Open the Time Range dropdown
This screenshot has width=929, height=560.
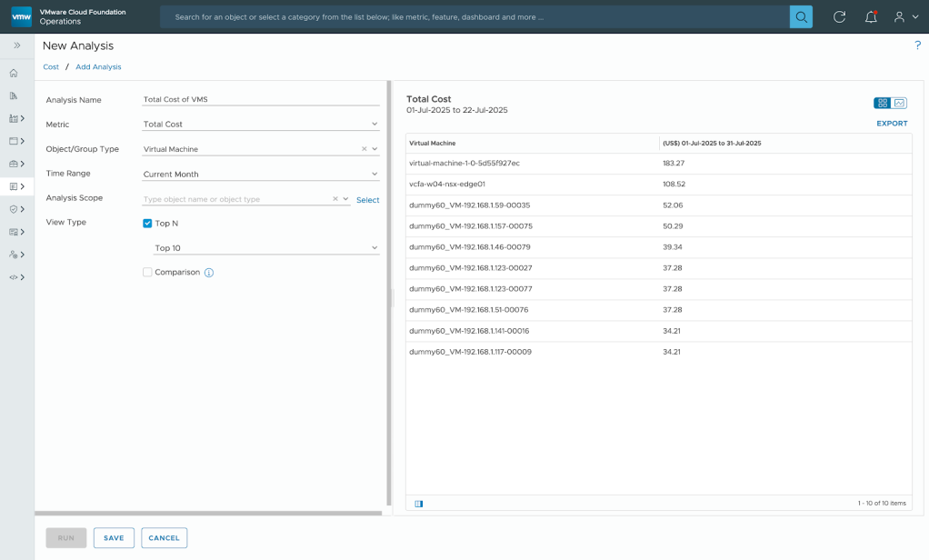261,175
